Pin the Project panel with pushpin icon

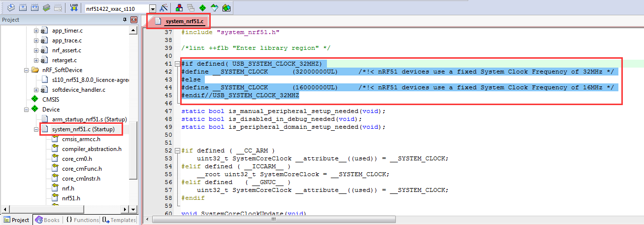(125, 20)
